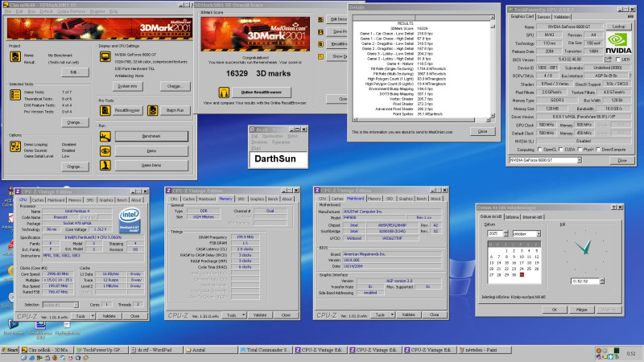
Task: Click the Start button on the taskbar
Action: pos(10,352)
